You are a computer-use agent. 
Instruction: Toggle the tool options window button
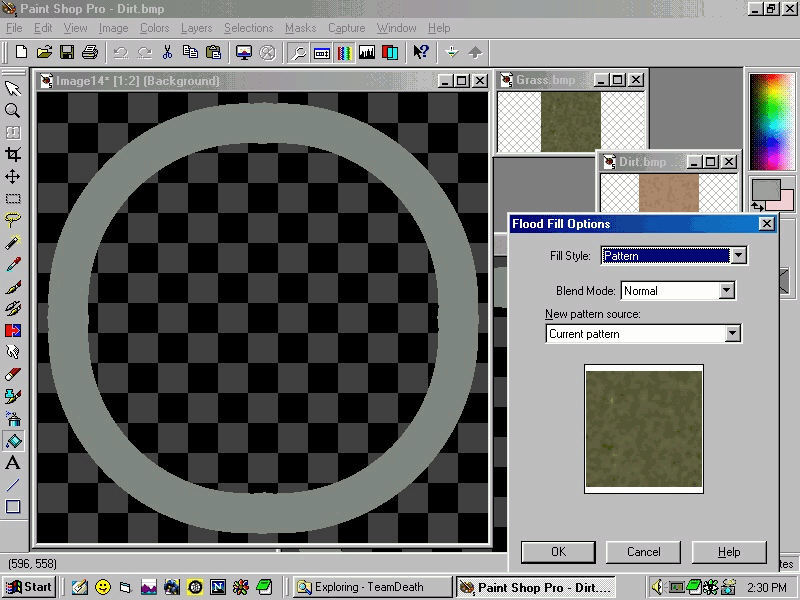(x=322, y=52)
